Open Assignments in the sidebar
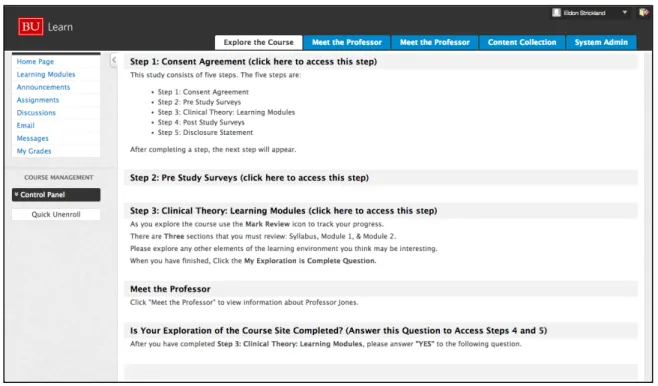658x386 pixels. [x=38, y=100]
